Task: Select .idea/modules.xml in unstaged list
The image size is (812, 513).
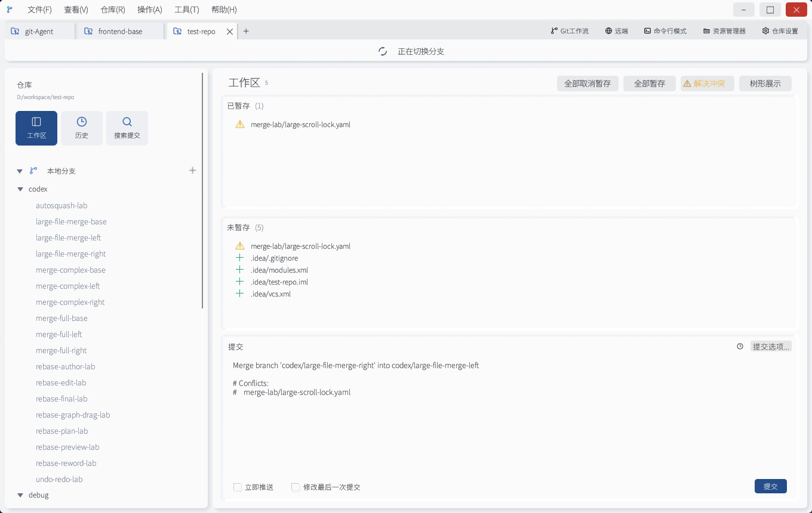Action: pyautogui.click(x=279, y=270)
